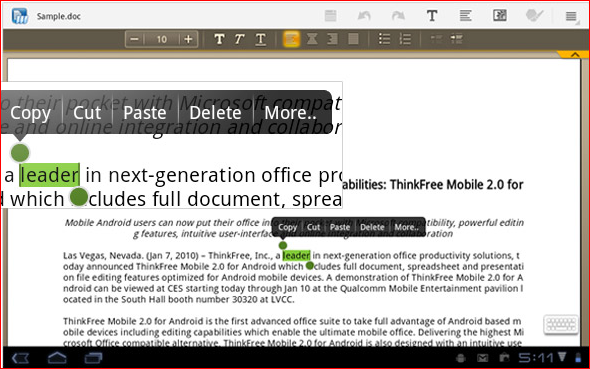Collapse the formatting toolbar with yellow arrow
This screenshot has height=369, width=590.
[575, 55]
